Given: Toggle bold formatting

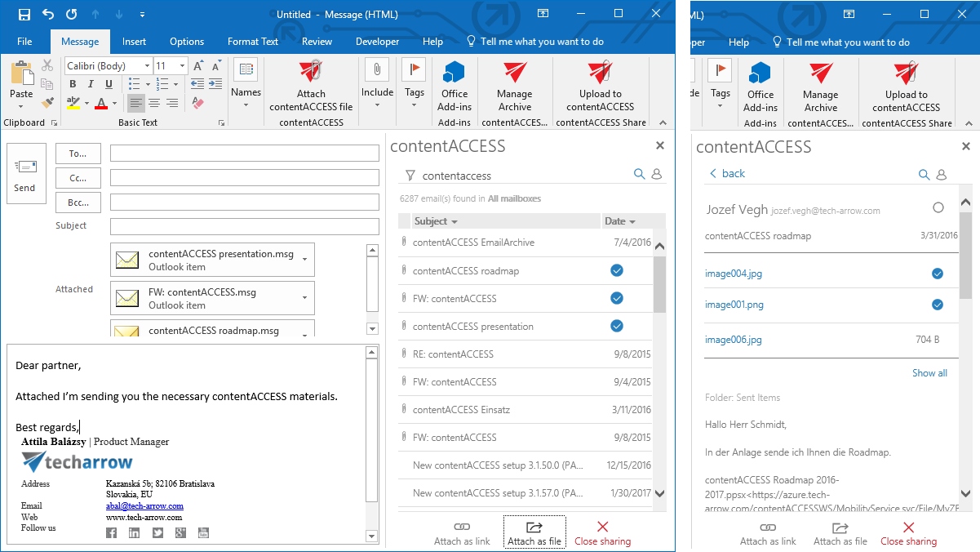Looking at the screenshot, I should click(x=73, y=84).
